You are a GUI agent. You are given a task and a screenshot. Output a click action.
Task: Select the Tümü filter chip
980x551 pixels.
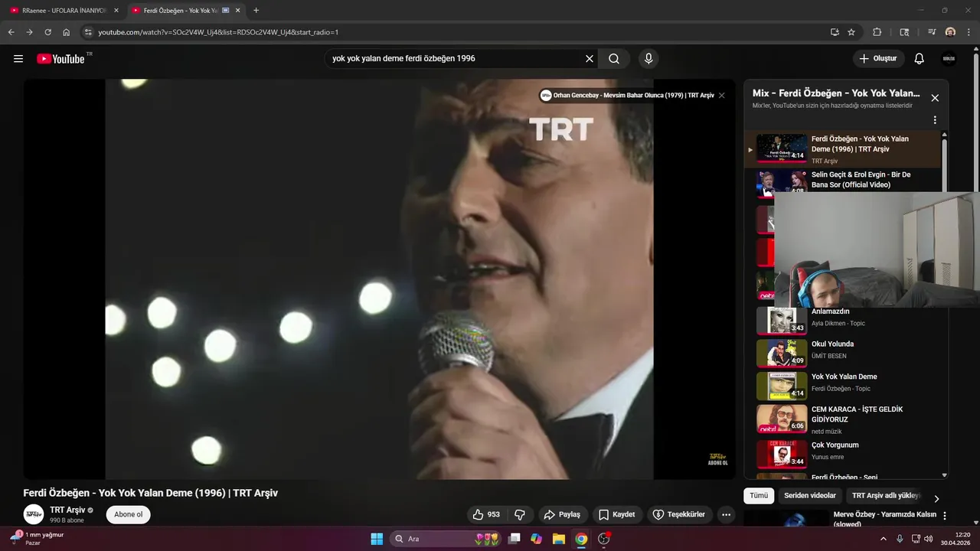pos(759,495)
